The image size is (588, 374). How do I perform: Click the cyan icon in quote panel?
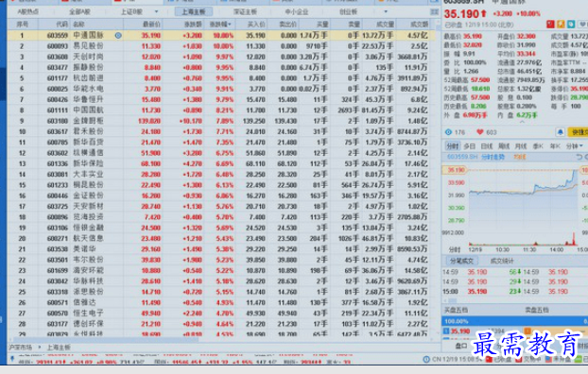coord(570,25)
